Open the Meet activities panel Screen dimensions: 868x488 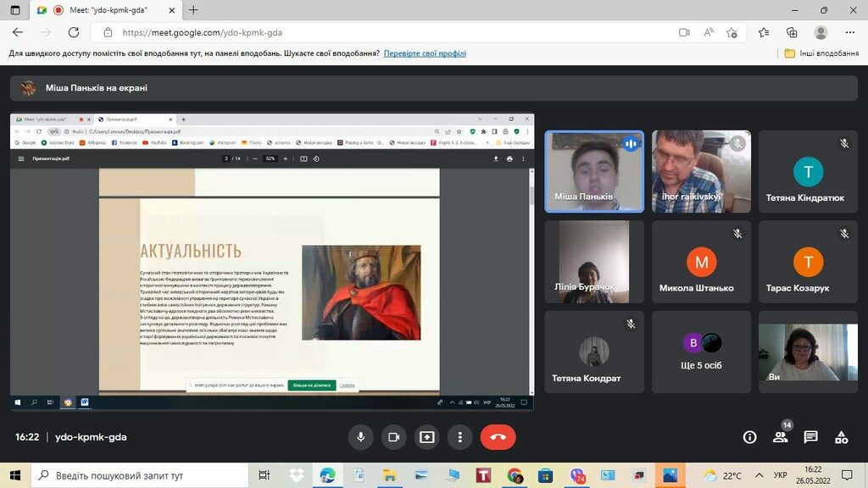coord(841,437)
